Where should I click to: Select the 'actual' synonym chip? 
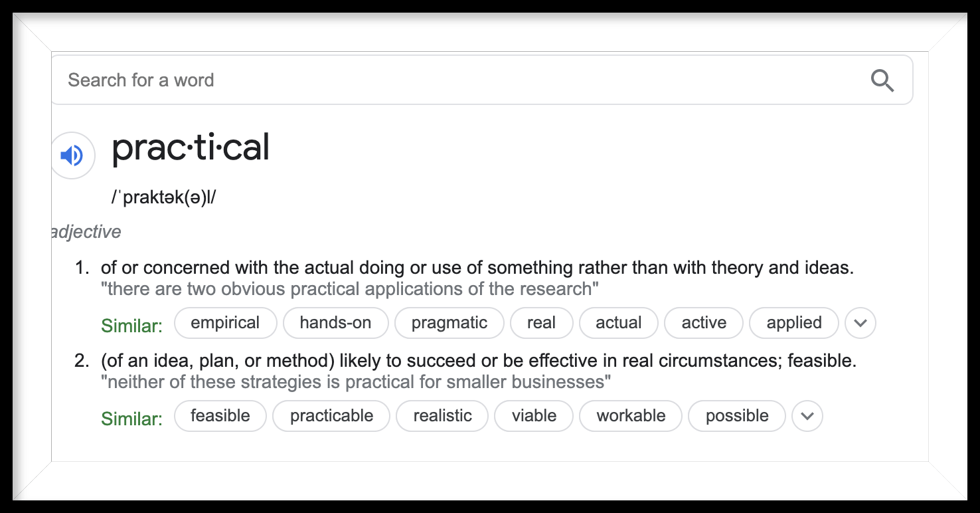coord(618,323)
